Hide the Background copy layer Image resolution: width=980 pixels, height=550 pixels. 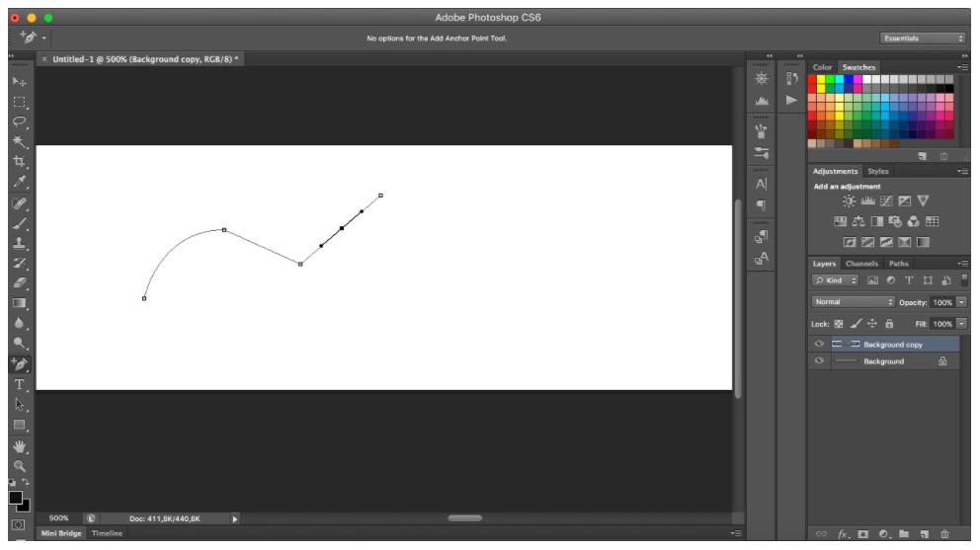819,344
